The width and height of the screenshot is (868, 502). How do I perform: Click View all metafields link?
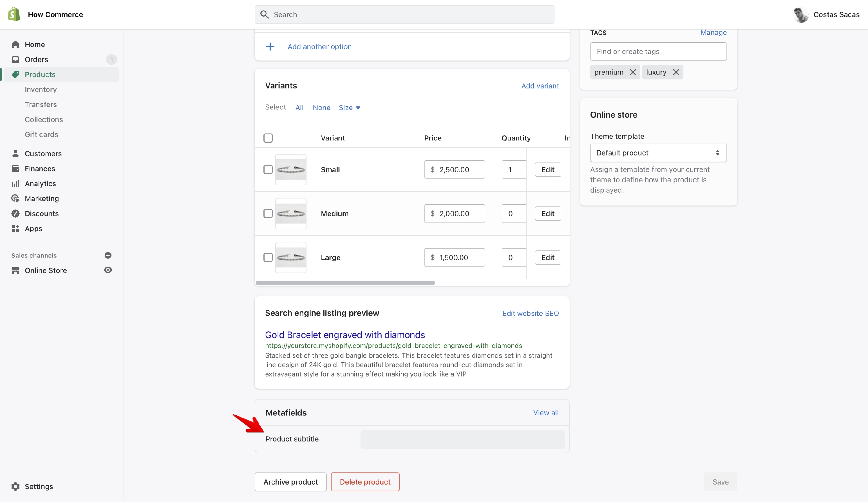[x=546, y=412]
